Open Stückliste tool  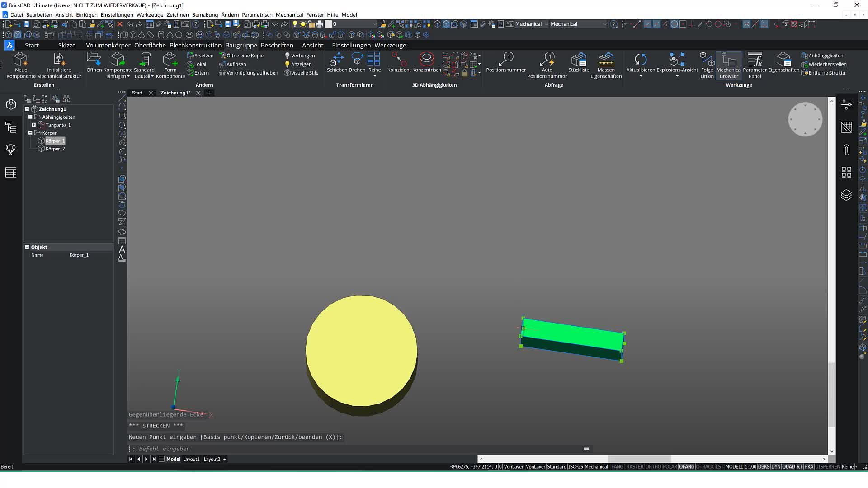point(579,62)
